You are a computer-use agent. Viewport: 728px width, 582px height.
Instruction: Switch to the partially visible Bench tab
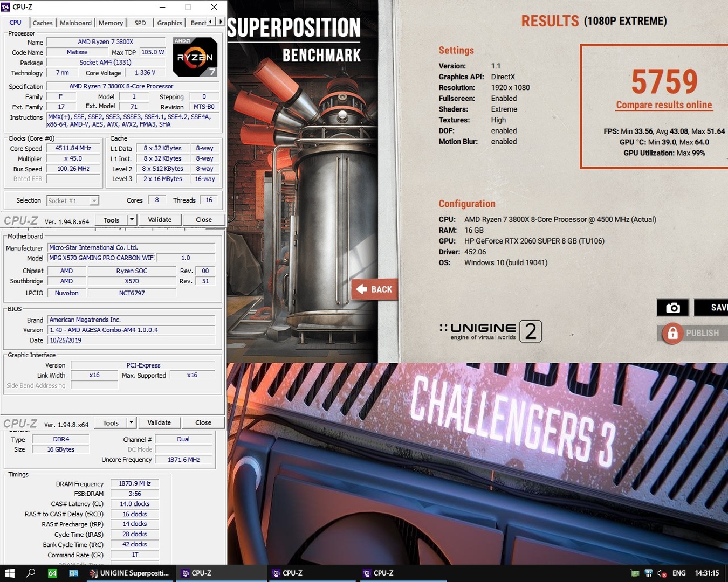(x=197, y=23)
